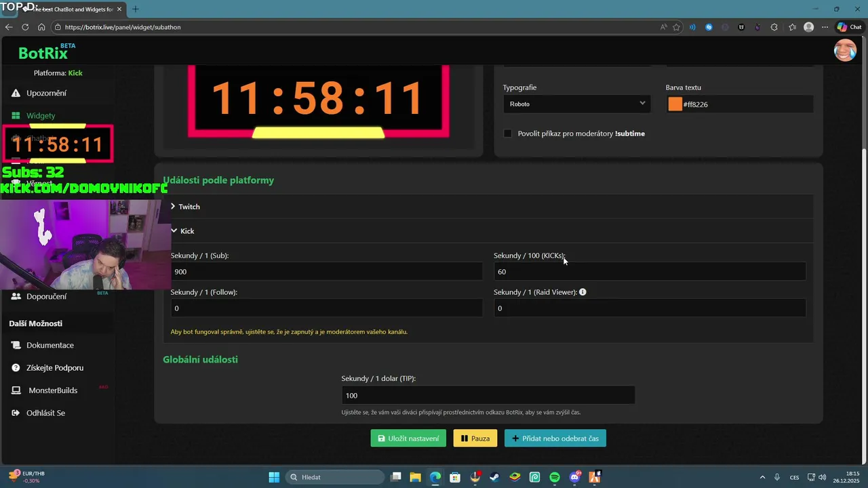Click the Shazam extension icon

[709, 27]
